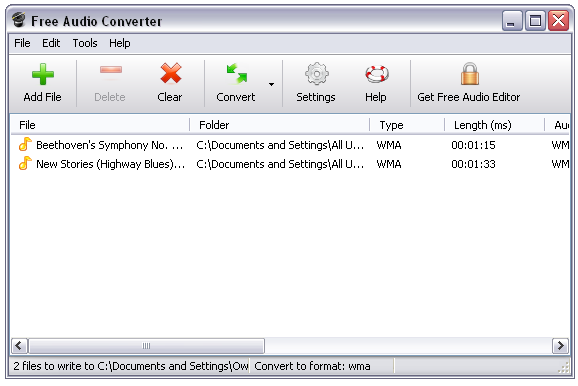Screen dimensions: 578x386
Task: Minimize the Free Audio Converter window
Action: [512, 21]
